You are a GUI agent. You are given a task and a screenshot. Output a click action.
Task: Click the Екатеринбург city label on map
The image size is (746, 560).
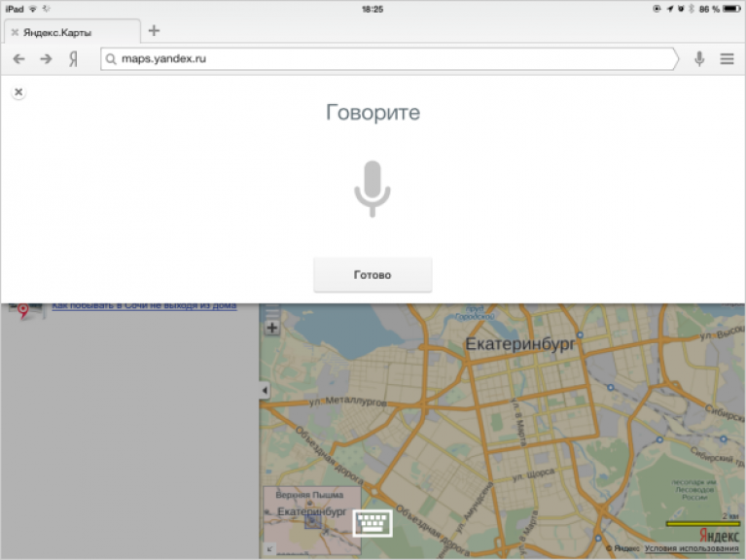[x=520, y=344]
